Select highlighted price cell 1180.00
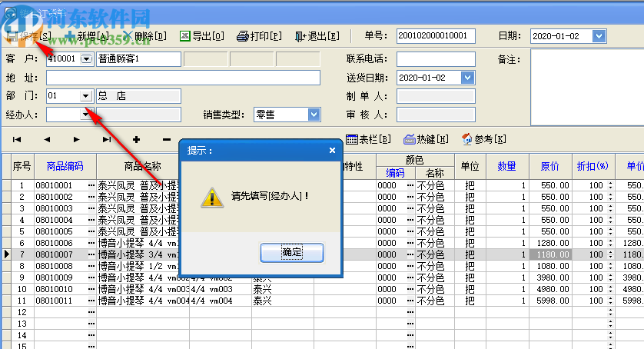The image size is (644, 349). click(550, 254)
